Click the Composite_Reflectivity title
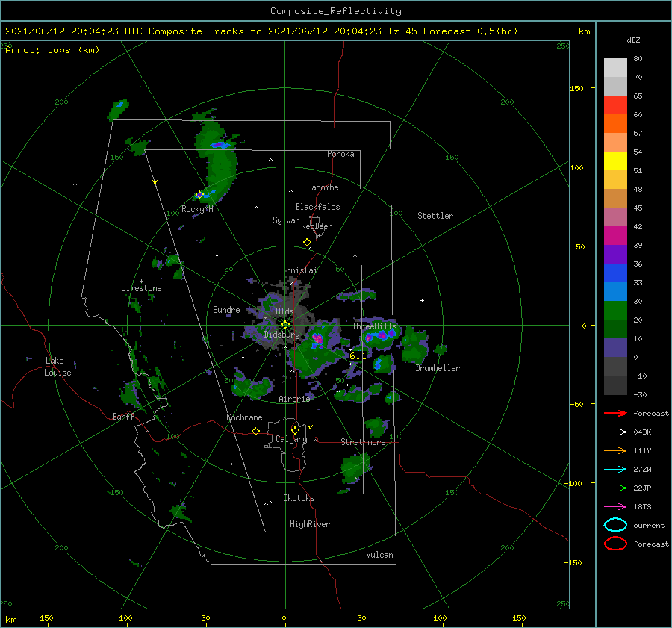Screen dimensions: 672x628 (x=336, y=11)
